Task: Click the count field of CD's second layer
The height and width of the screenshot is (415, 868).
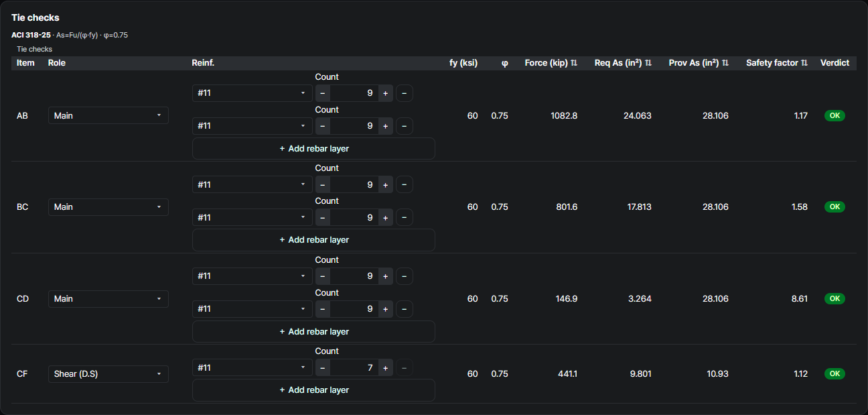Action: 354,309
